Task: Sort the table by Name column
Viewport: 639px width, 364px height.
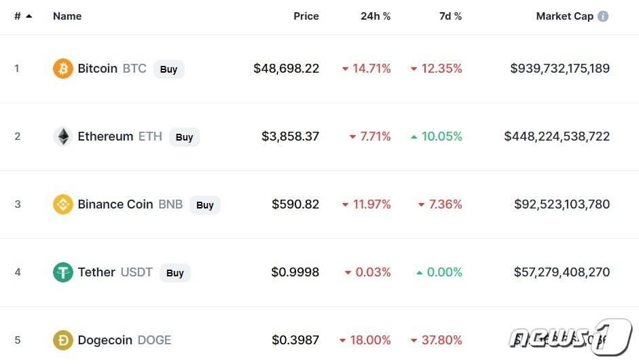Action: coord(67,16)
